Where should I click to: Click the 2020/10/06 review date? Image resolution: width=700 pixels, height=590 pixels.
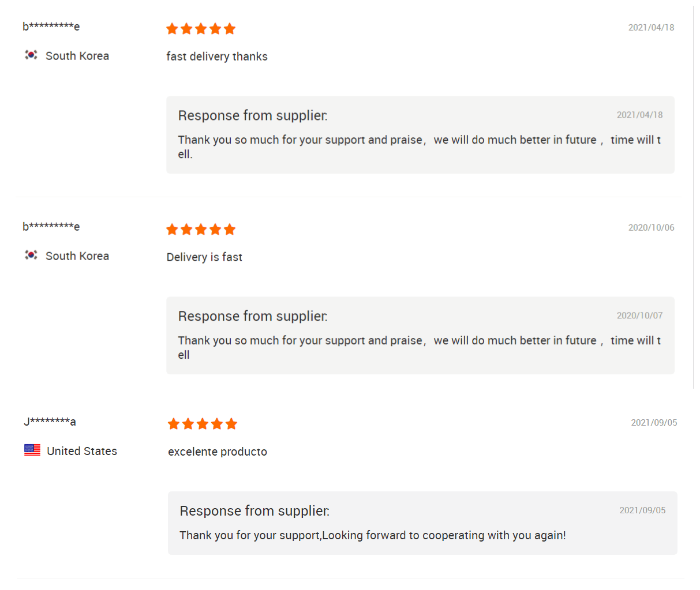click(x=651, y=228)
